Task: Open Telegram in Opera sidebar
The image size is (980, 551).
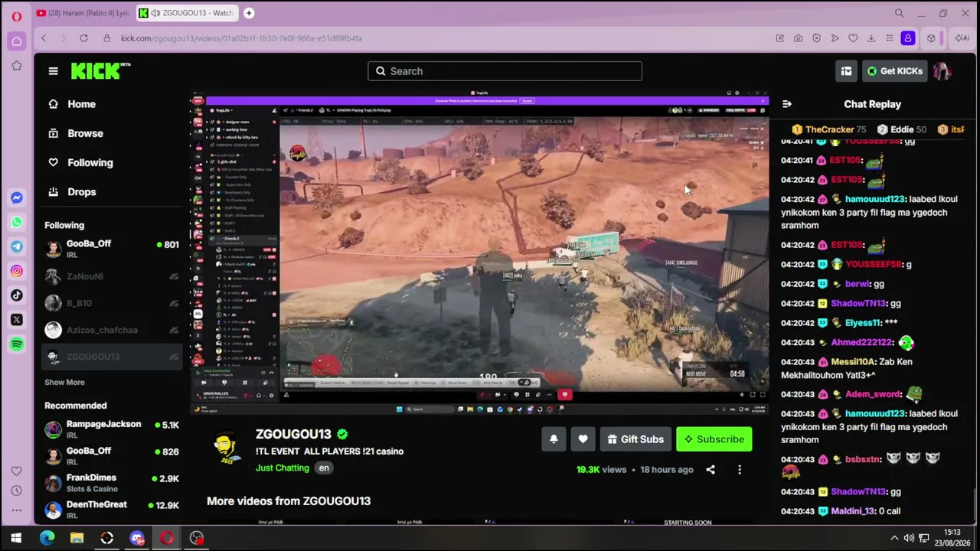Action: [16, 246]
